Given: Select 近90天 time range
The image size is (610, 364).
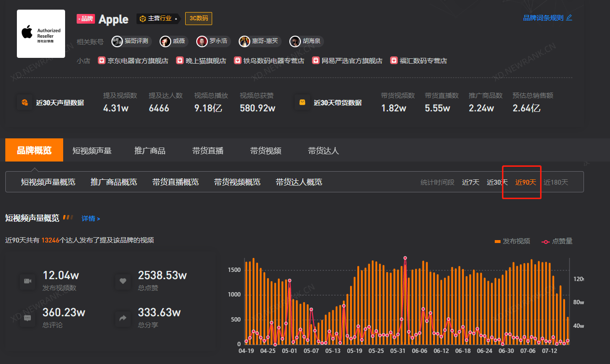Looking at the screenshot, I should pyautogui.click(x=526, y=182).
